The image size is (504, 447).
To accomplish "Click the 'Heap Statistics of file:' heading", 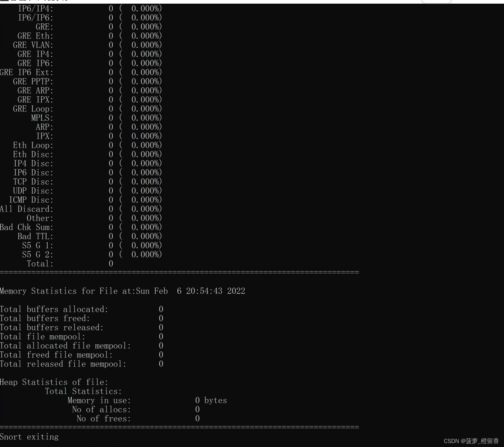I will (54, 382).
